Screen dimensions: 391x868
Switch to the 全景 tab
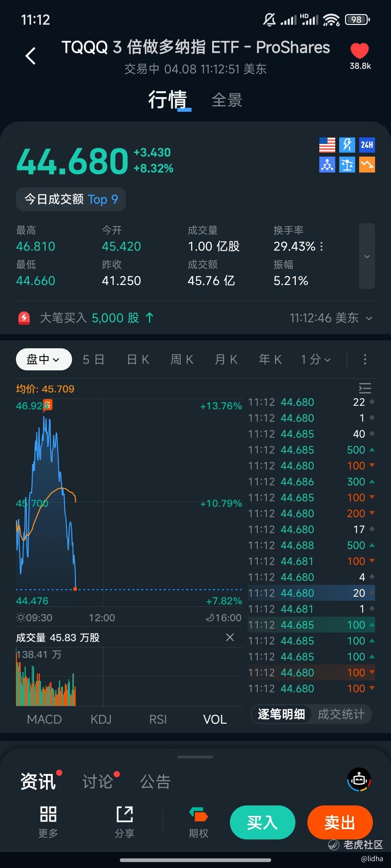[227, 100]
